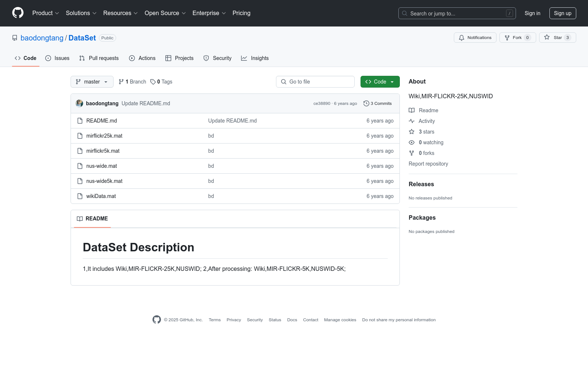Open the master branch selector

pyautogui.click(x=92, y=82)
